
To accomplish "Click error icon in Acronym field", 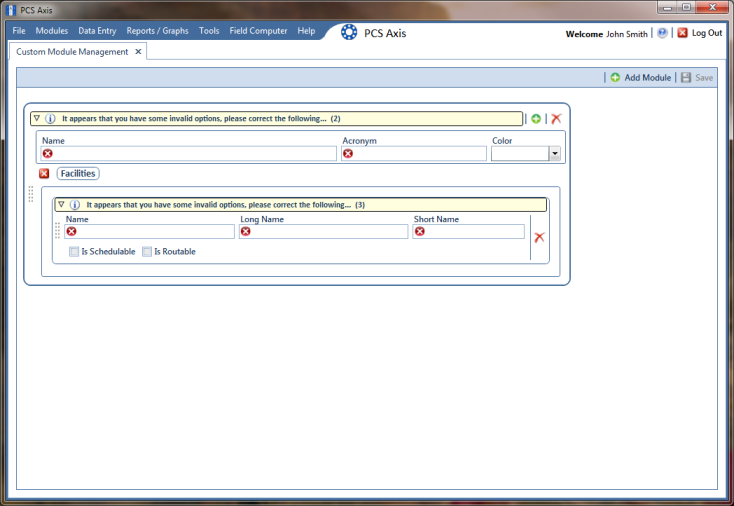I will pos(348,154).
